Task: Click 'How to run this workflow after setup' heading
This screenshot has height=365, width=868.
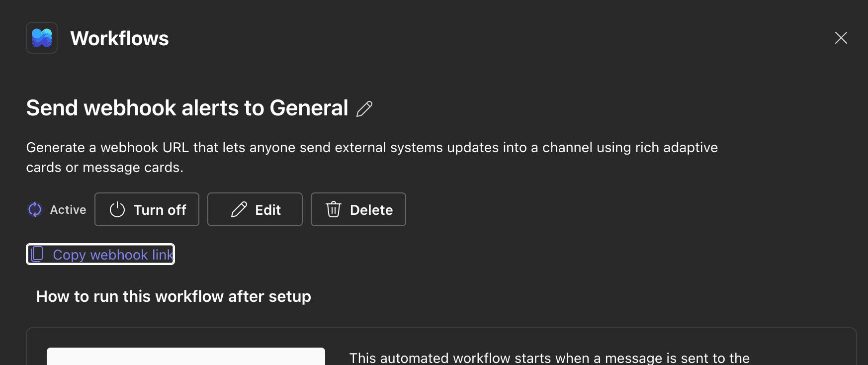Action: click(174, 296)
